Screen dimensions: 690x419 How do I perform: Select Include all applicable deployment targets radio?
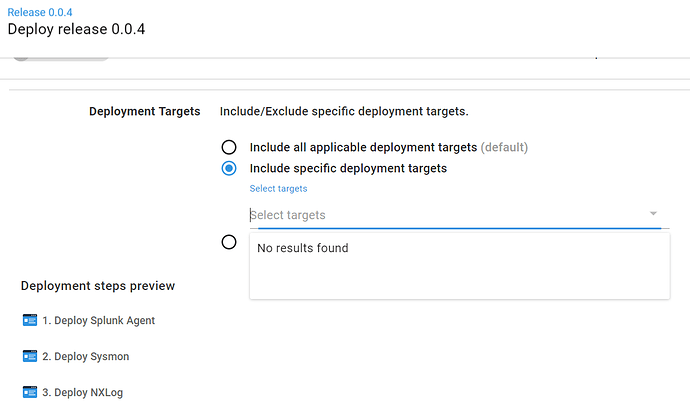[229, 147]
